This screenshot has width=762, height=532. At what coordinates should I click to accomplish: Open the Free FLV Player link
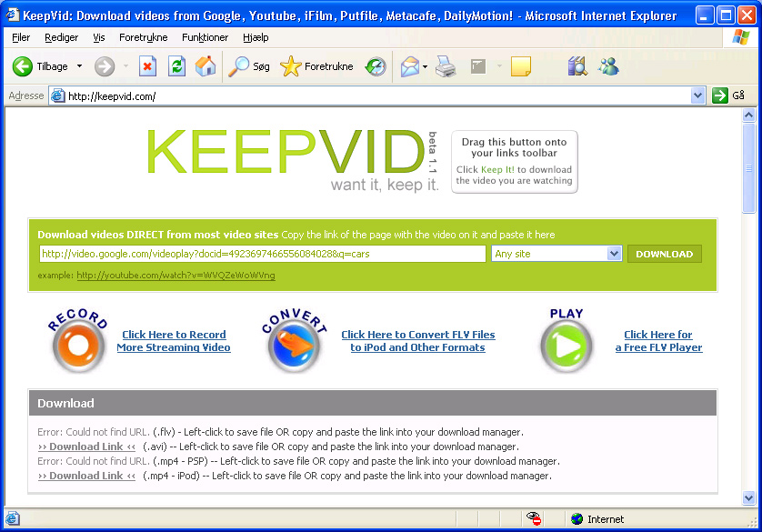coord(658,341)
